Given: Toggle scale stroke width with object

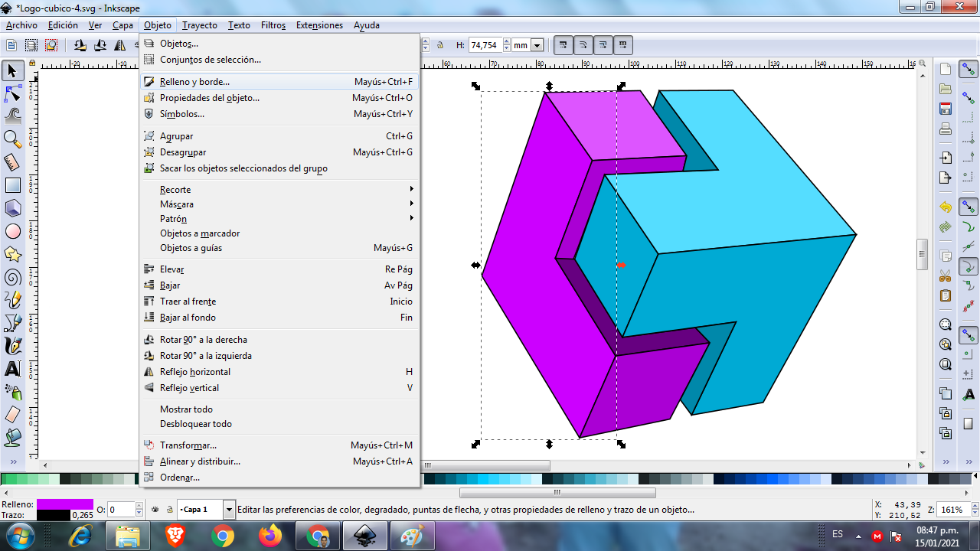Looking at the screenshot, I should click(563, 45).
